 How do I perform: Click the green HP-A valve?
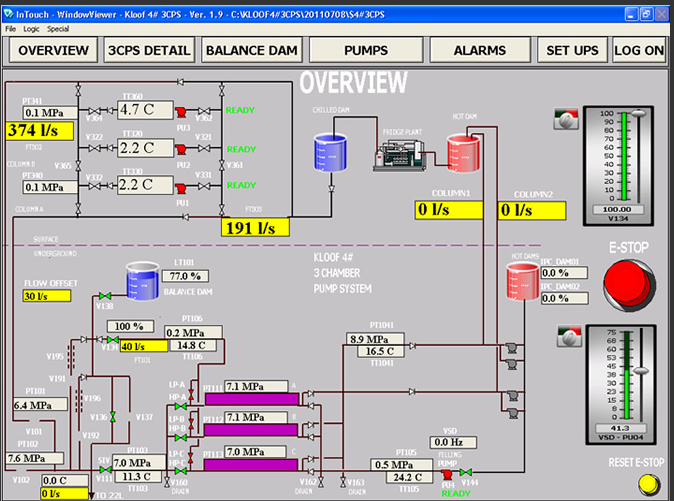click(x=181, y=406)
